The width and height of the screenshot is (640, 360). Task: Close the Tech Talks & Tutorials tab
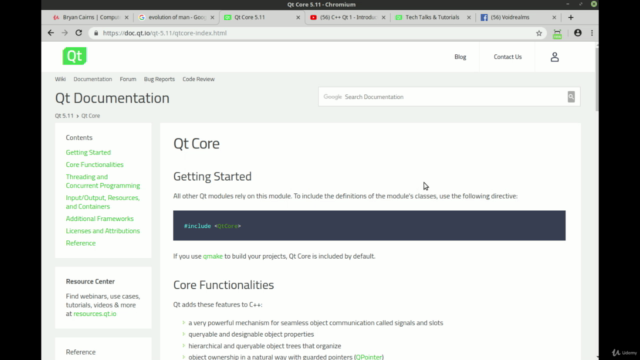tap(469, 18)
